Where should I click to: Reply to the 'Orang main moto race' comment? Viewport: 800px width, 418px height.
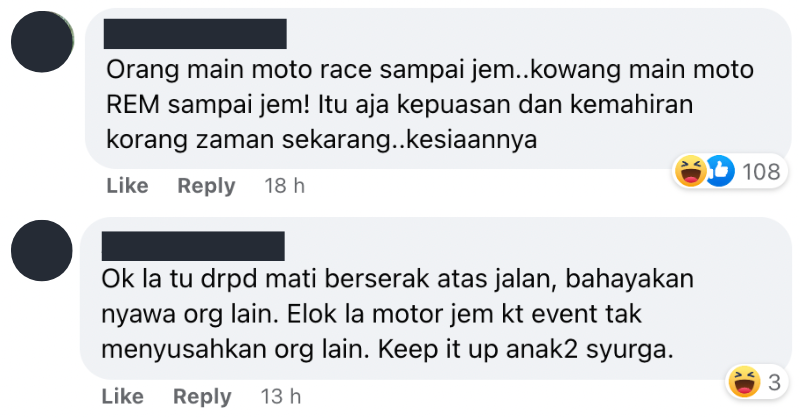pyautogui.click(x=206, y=186)
